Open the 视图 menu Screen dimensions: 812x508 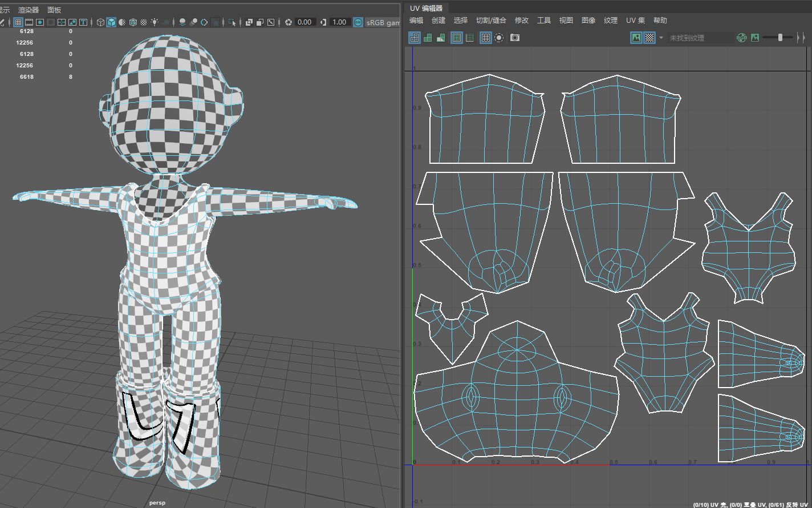pos(566,20)
